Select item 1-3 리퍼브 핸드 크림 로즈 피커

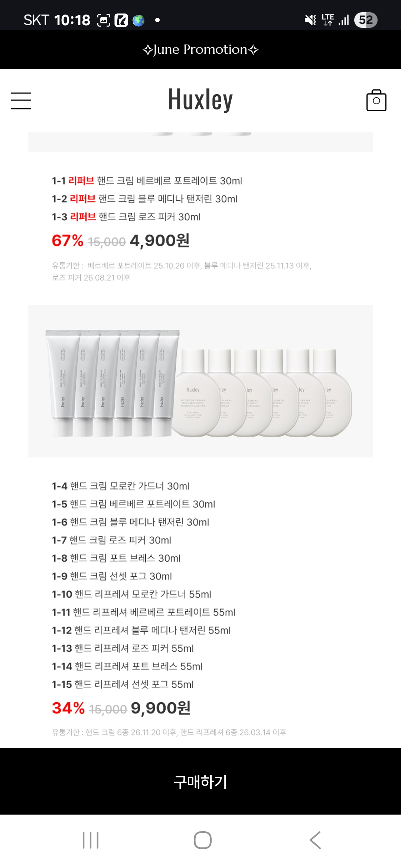[x=126, y=217]
